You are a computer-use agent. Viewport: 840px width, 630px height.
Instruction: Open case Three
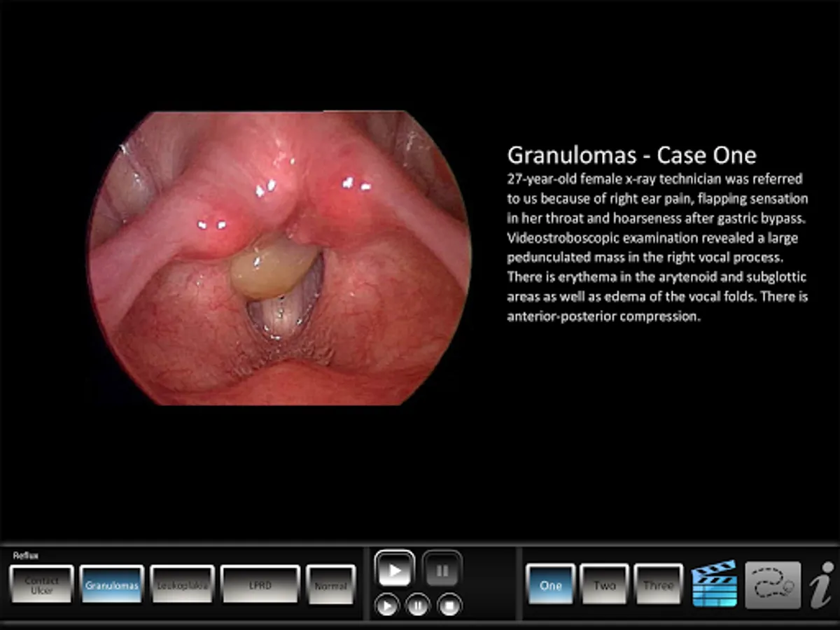(x=659, y=584)
